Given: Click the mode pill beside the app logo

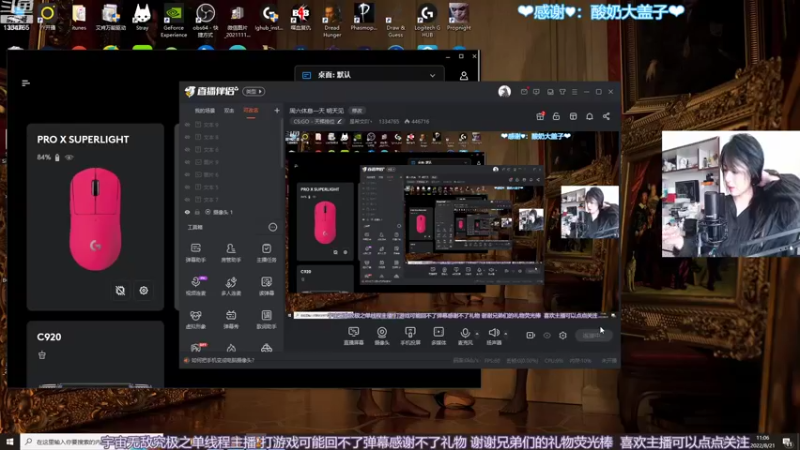Looking at the screenshot, I should tap(254, 91).
